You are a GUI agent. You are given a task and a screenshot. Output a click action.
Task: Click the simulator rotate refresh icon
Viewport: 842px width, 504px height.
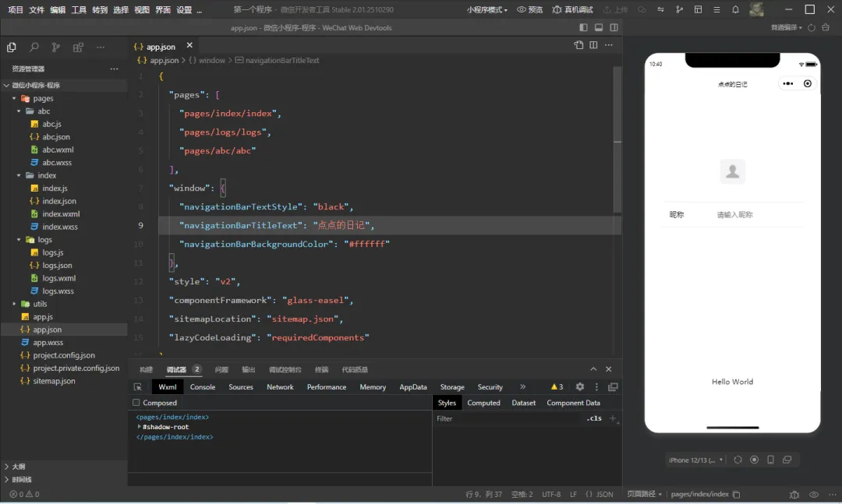738,460
